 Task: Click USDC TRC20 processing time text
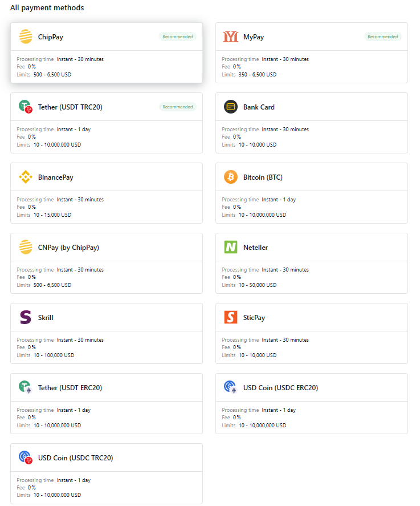pos(54,480)
